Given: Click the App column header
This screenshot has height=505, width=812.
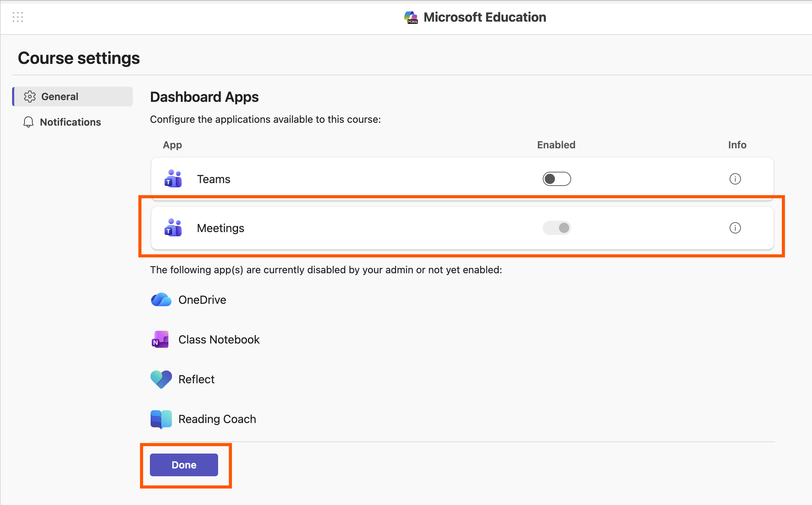Looking at the screenshot, I should [172, 145].
